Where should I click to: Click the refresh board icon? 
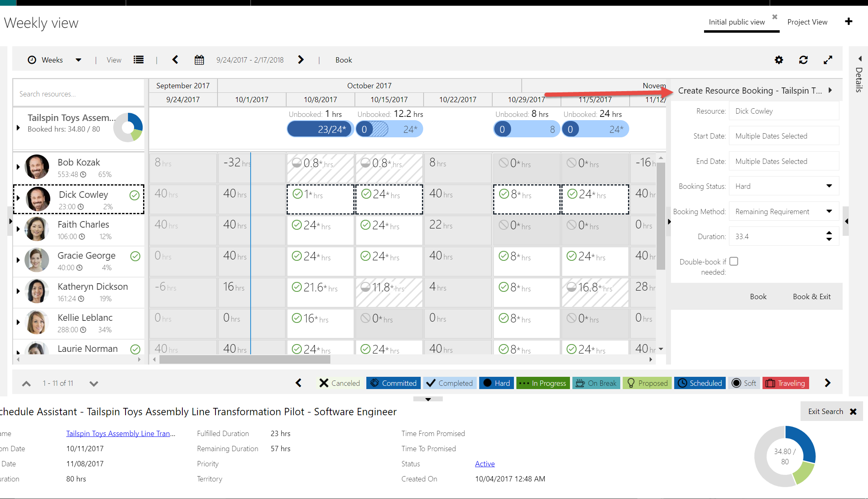(803, 60)
